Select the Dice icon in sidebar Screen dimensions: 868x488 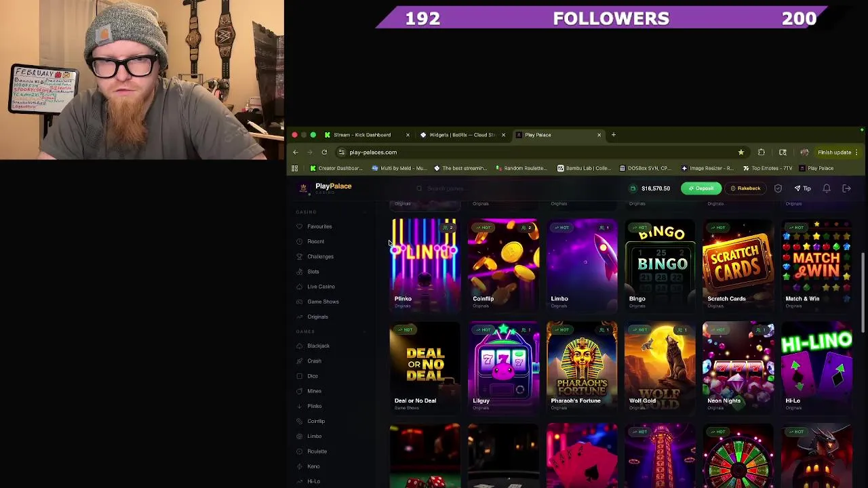300,375
